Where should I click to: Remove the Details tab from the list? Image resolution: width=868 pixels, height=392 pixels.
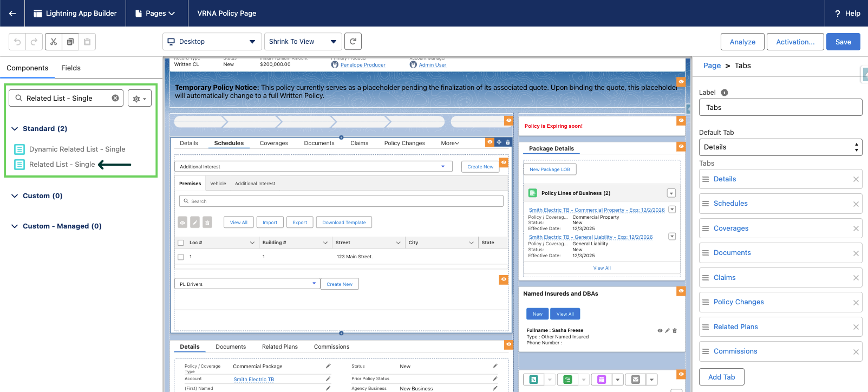point(856,179)
